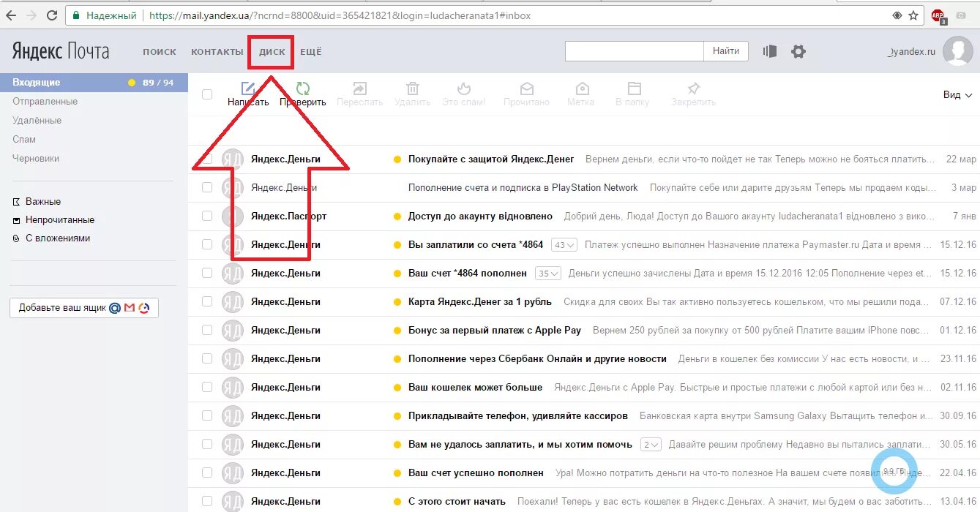Click unread dot of 'Карта Яндекс.Денег' message
This screenshot has width=980, height=512.
[x=397, y=301]
